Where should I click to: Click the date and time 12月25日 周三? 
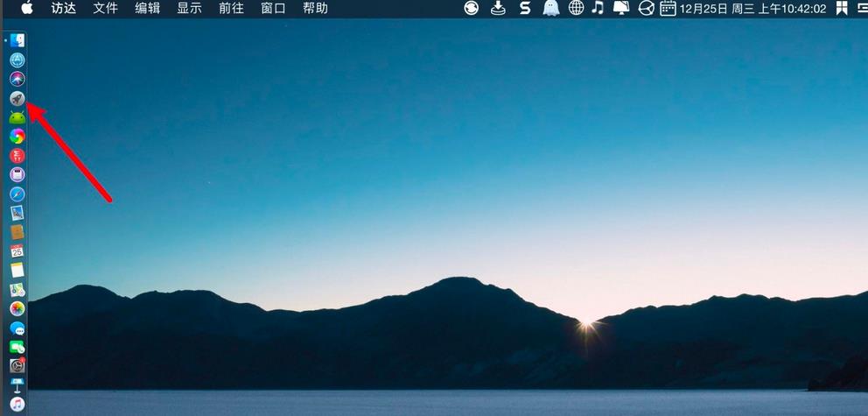752,8
